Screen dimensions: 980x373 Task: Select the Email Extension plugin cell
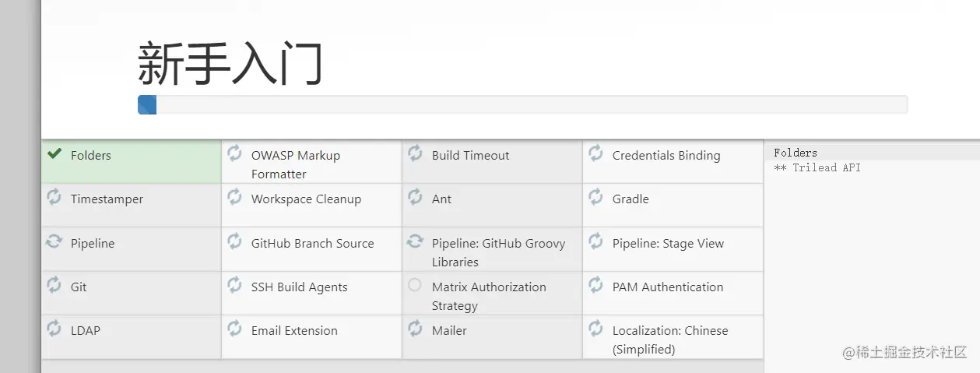pos(294,331)
